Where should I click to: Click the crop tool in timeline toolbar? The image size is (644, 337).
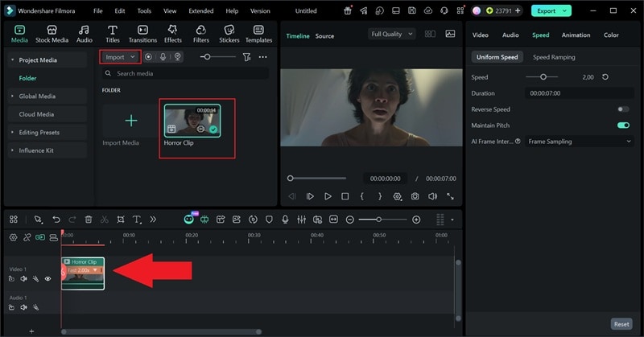(121, 220)
